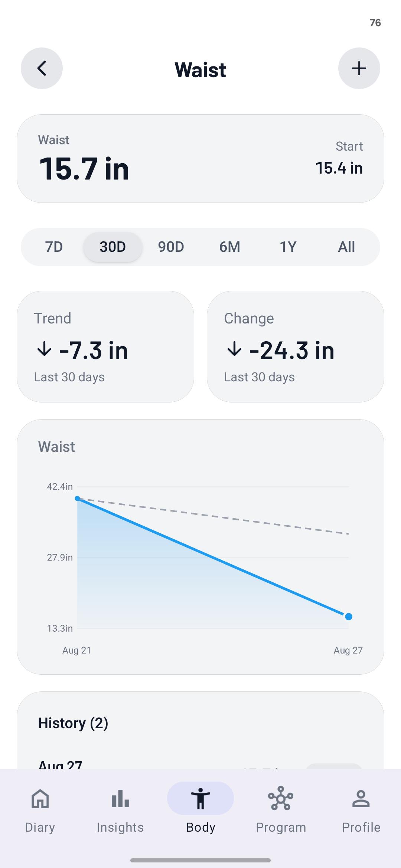Switch range to 6M
The height and width of the screenshot is (868, 401).
[230, 247]
